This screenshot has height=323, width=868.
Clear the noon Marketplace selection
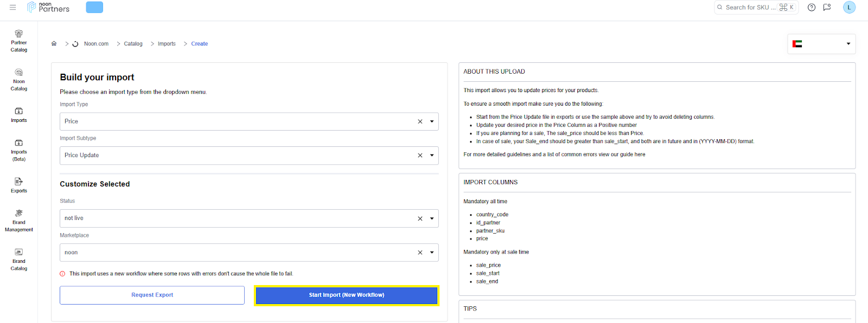coord(420,253)
